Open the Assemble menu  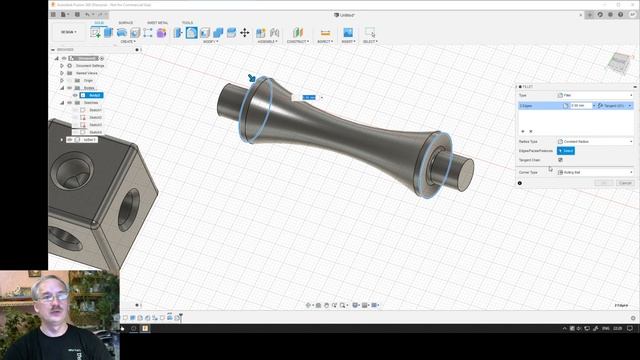(267, 42)
